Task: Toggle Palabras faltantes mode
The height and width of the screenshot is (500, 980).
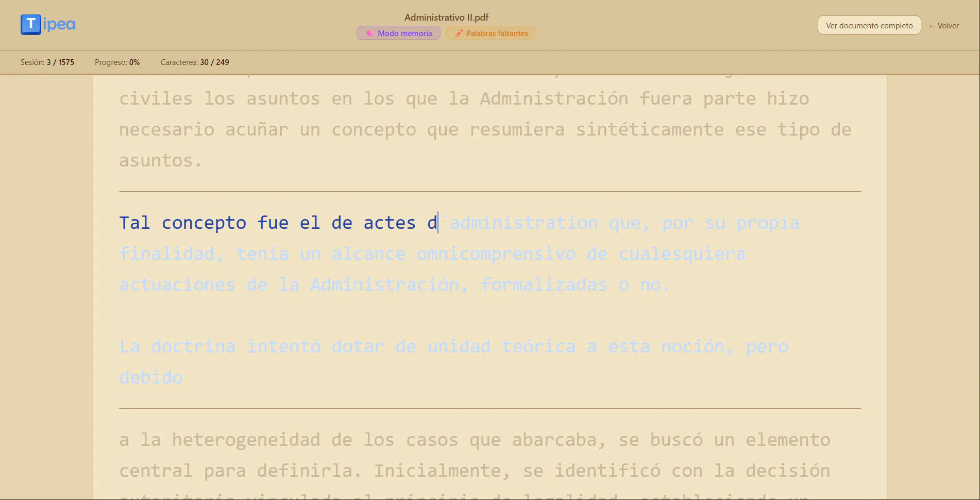Action: (x=491, y=33)
